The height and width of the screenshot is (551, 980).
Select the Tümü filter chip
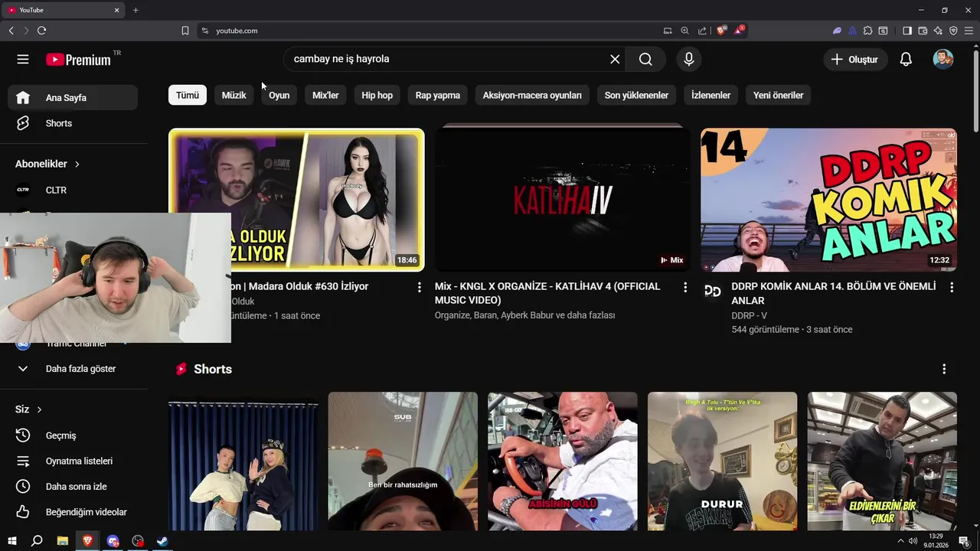pyautogui.click(x=188, y=96)
